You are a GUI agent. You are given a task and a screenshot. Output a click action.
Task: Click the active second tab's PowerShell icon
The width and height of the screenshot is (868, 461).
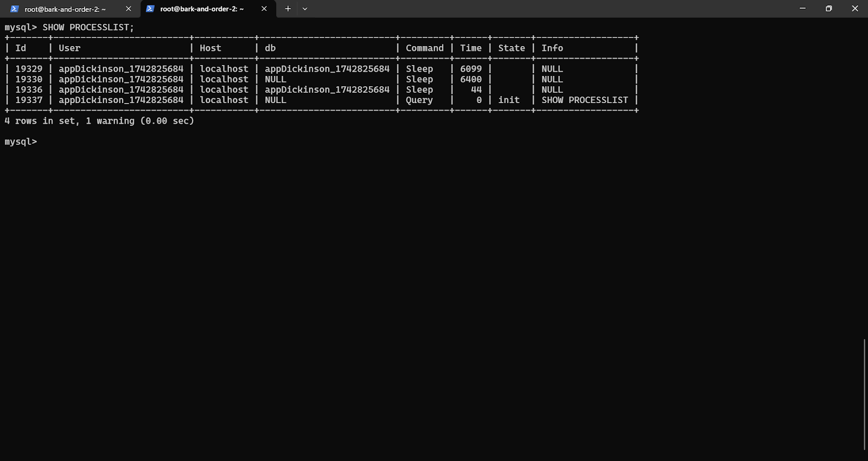coord(150,9)
